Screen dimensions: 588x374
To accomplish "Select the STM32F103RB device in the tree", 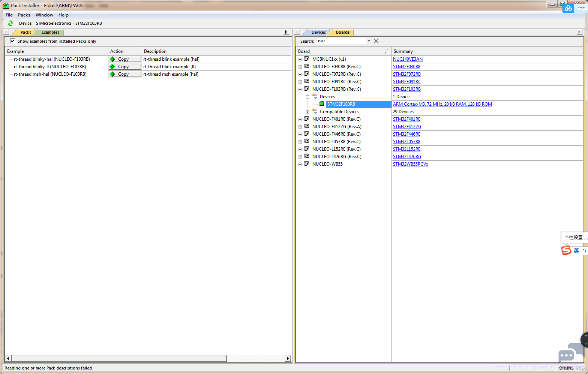I will tap(341, 104).
